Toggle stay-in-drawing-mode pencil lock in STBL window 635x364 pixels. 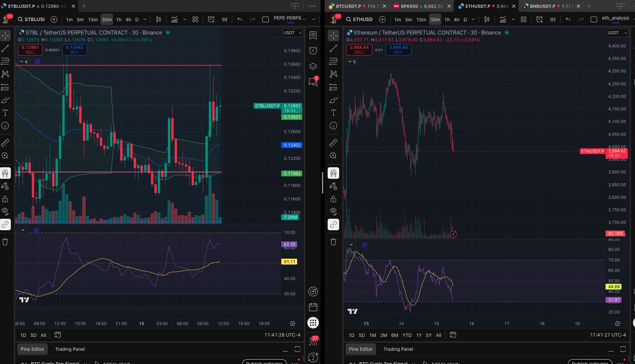(x=5, y=186)
